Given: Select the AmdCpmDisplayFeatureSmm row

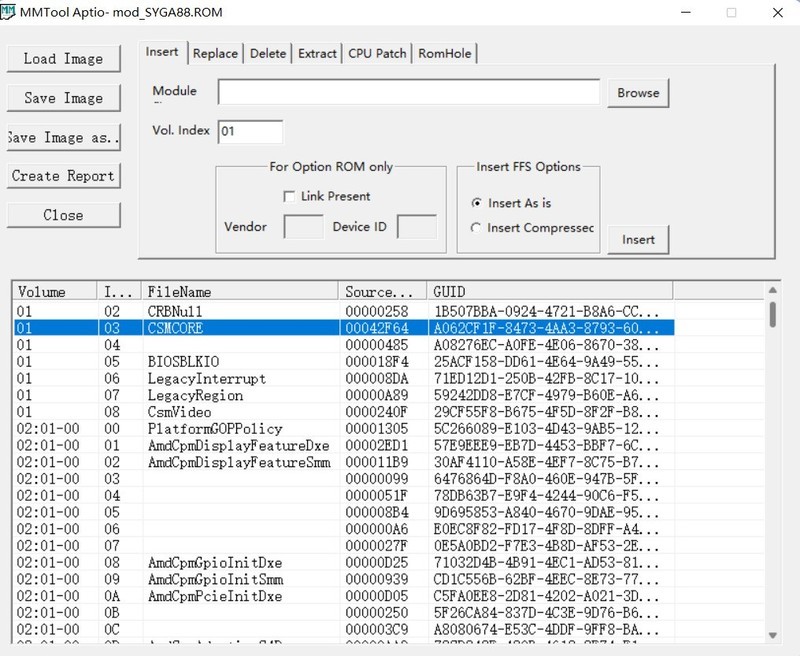Looking at the screenshot, I should 344,462.
